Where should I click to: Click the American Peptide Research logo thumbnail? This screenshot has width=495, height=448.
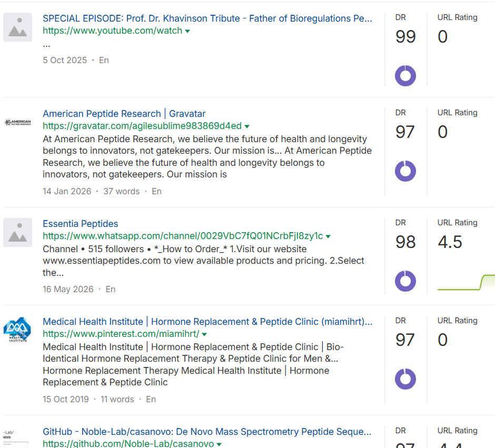tap(18, 123)
